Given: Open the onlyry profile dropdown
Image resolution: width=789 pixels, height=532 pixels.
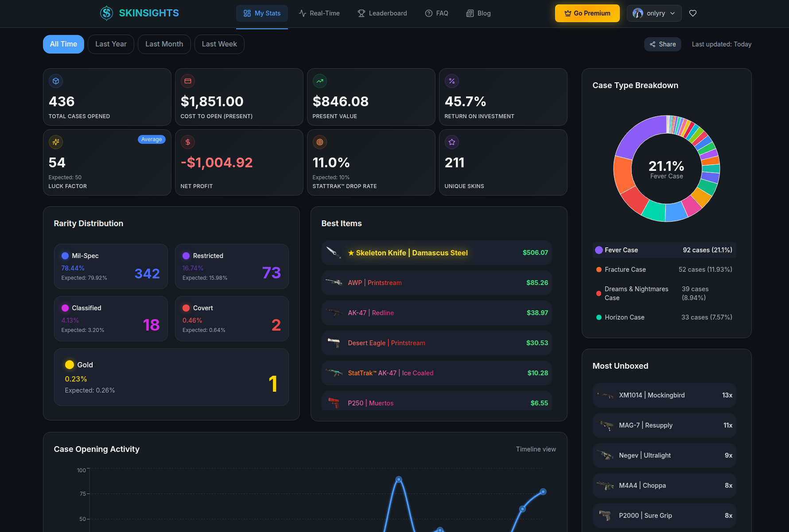Looking at the screenshot, I should [x=654, y=13].
